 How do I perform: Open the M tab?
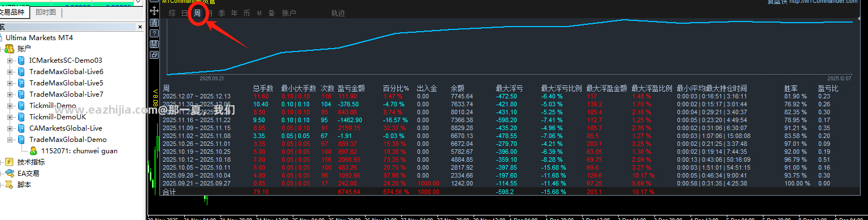coord(259,12)
